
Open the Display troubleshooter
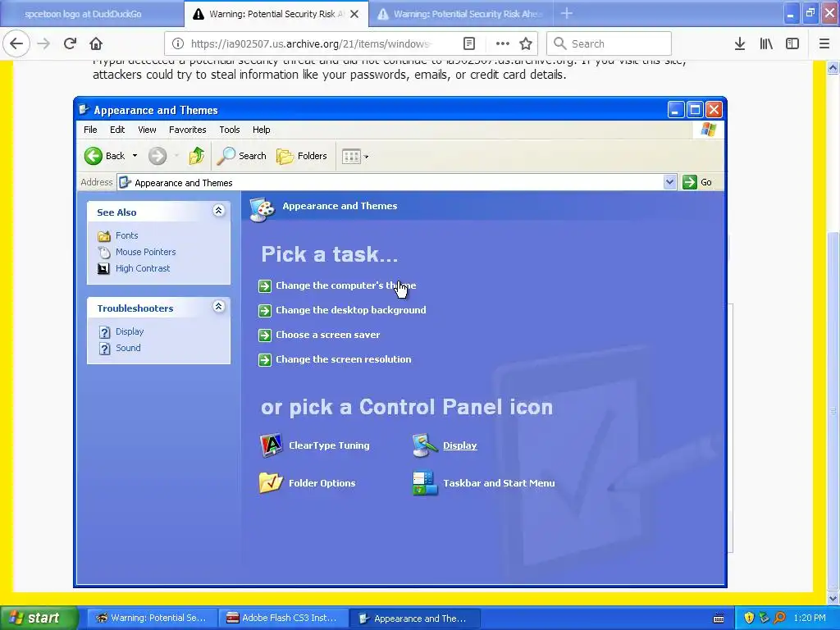click(x=130, y=331)
